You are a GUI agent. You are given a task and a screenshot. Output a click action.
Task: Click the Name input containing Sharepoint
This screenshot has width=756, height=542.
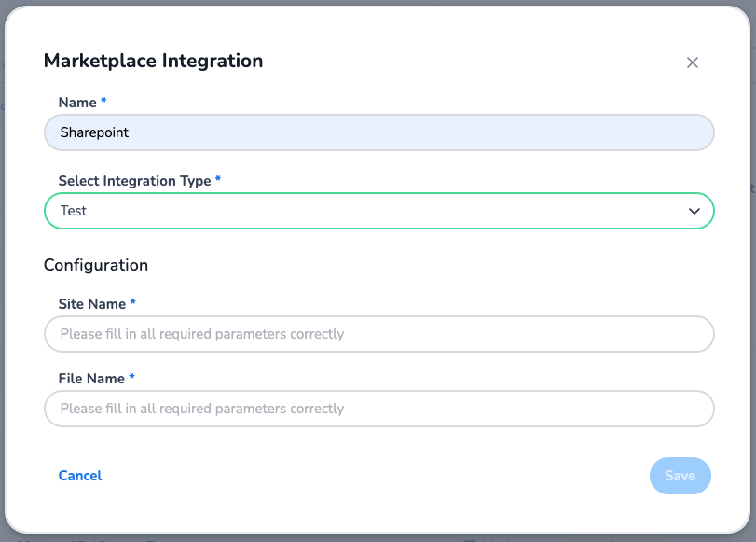(x=378, y=132)
